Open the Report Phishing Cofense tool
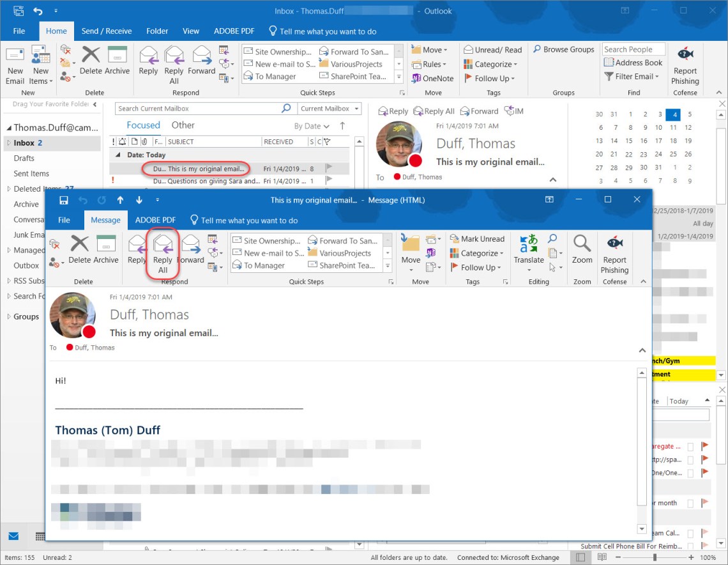 [x=685, y=66]
